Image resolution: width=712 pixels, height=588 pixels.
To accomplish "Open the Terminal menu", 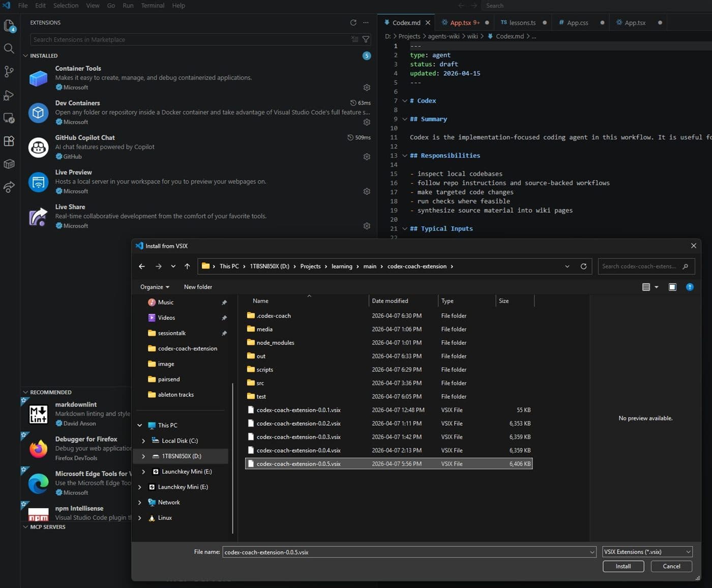I will 153,6.
